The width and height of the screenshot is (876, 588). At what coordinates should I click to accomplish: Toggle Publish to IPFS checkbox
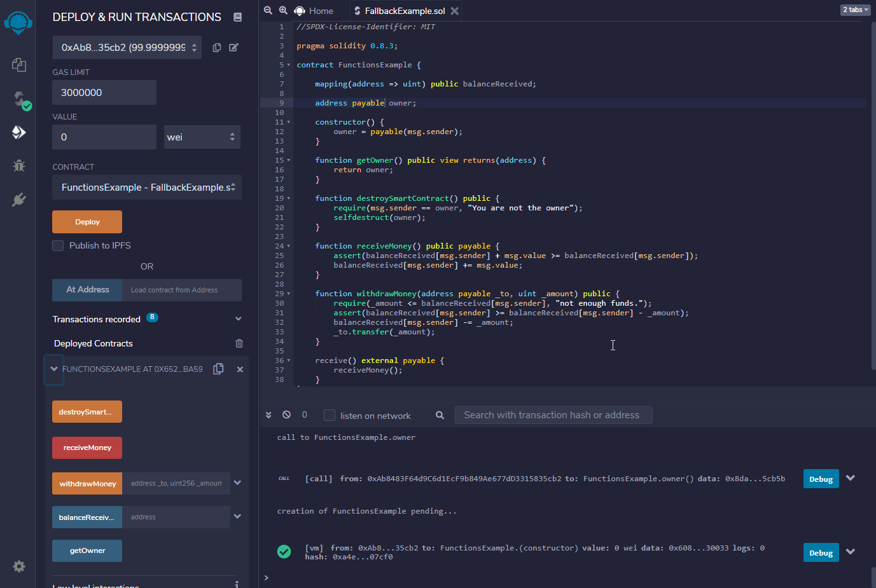[58, 245]
